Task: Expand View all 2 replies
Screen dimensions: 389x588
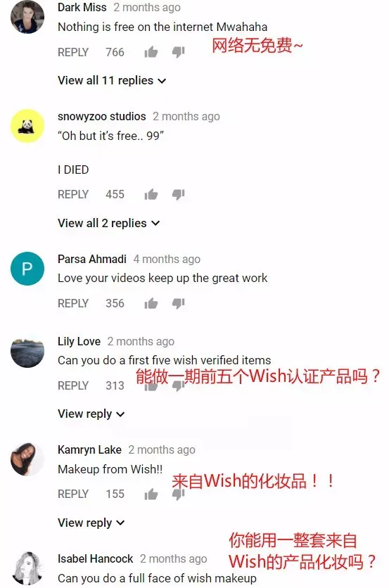Action: [x=109, y=223]
